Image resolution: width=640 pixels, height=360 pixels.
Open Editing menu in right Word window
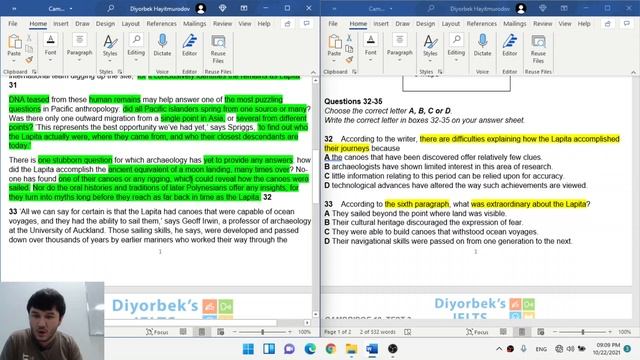456,48
